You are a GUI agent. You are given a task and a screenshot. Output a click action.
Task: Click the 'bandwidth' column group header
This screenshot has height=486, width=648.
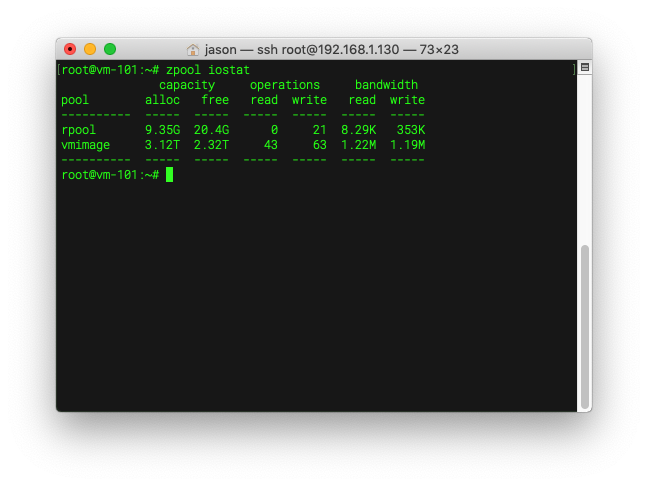tap(386, 85)
